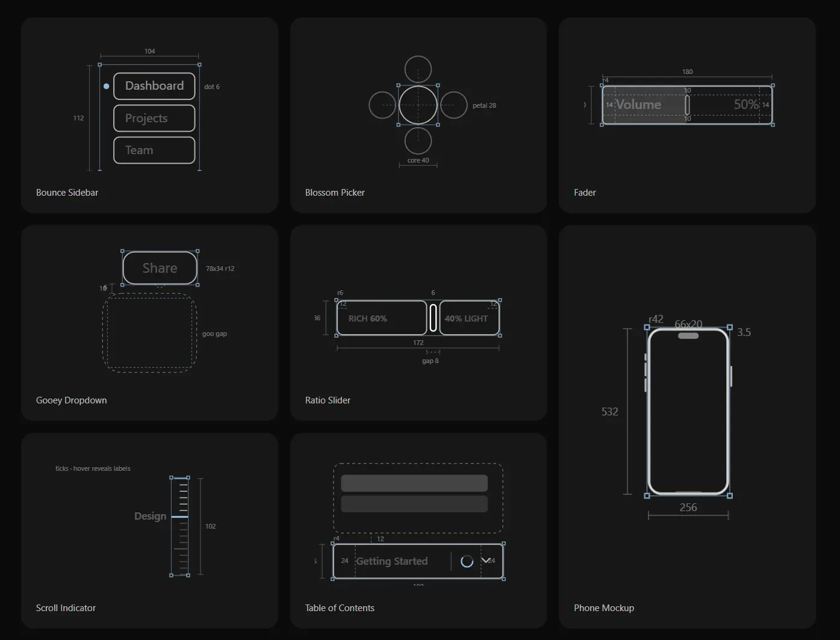The width and height of the screenshot is (840, 640).
Task: Click the Design label by the scroll indicator
Action: [x=150, y=516]
